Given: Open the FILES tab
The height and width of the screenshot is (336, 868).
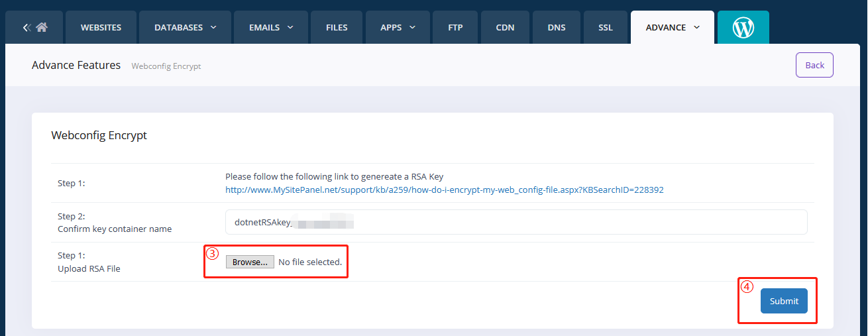Looking at the screenshot, I should pyautogui.click(x=337, y=28).
